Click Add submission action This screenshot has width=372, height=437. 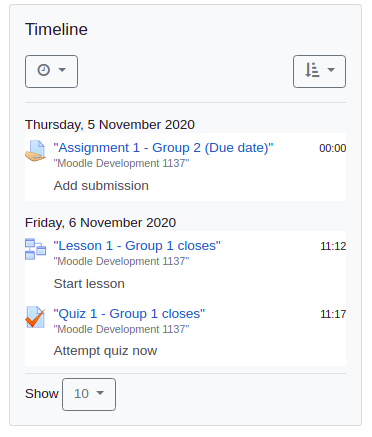point(101,186)
